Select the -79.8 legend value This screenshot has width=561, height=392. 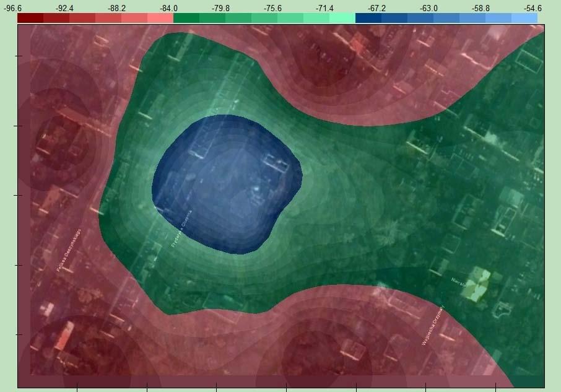[220, 8]
